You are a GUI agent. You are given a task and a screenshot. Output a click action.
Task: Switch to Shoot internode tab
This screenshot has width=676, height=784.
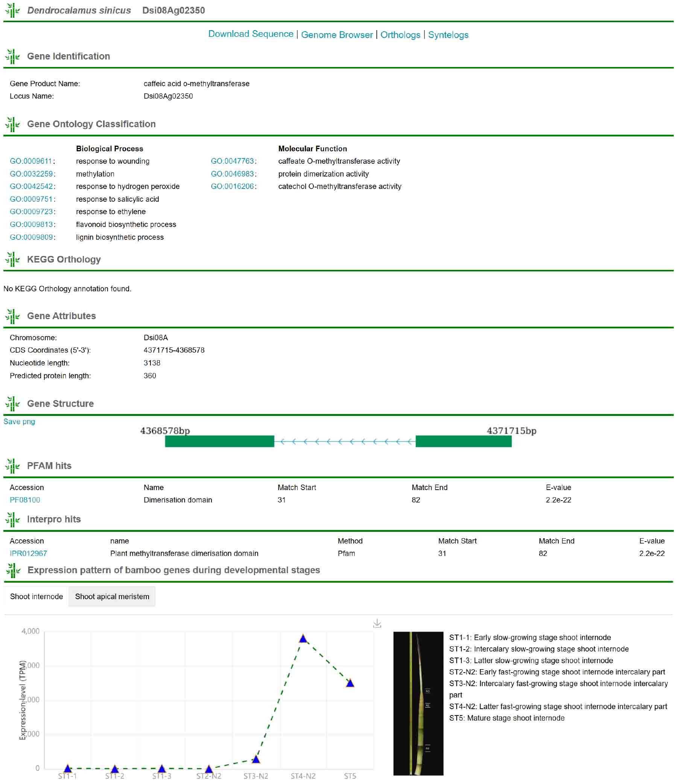[36, 596]
